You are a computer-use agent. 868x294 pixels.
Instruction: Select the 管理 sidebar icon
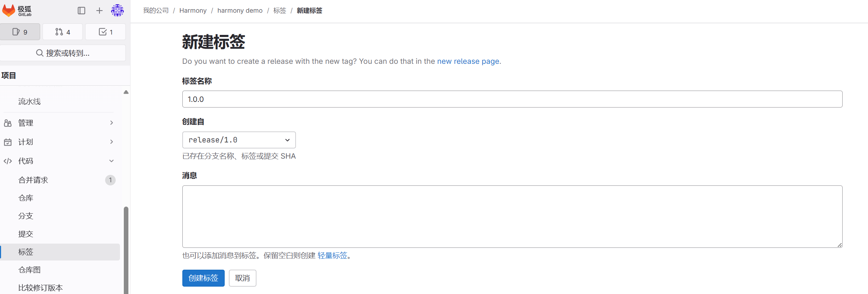(x=8, y=123)
